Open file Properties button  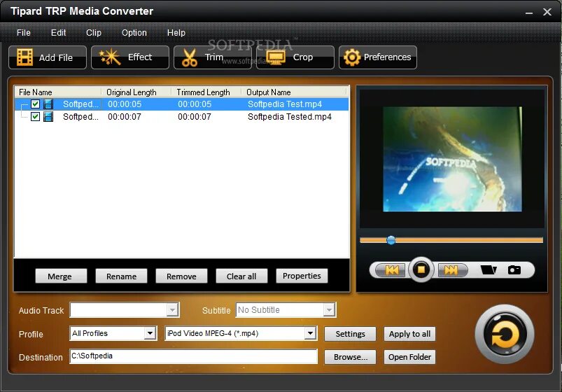[x=302, y=276]
